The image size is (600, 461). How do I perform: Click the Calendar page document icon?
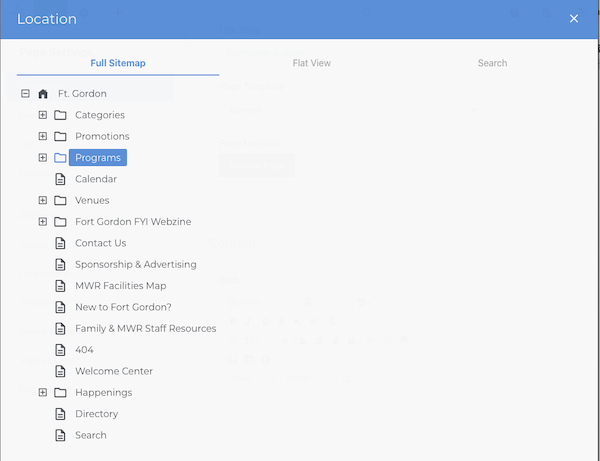point(60,179)
